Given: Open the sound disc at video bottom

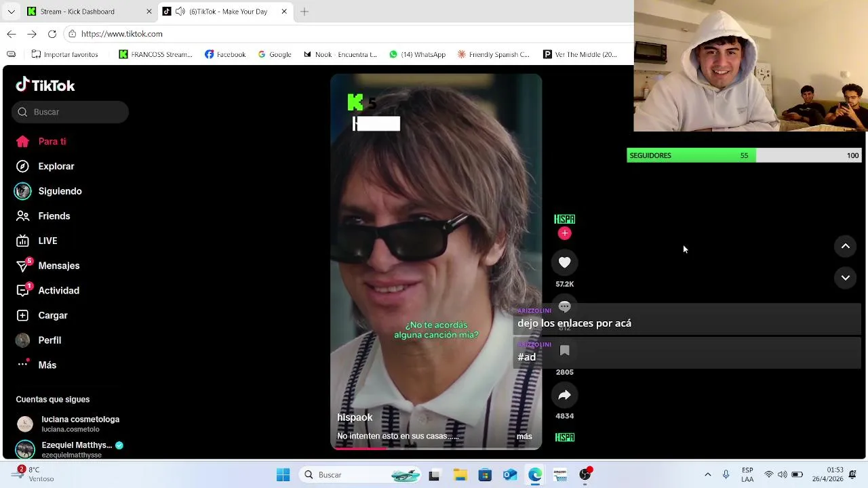Looking at the screenshot, I should click(564, 437).
